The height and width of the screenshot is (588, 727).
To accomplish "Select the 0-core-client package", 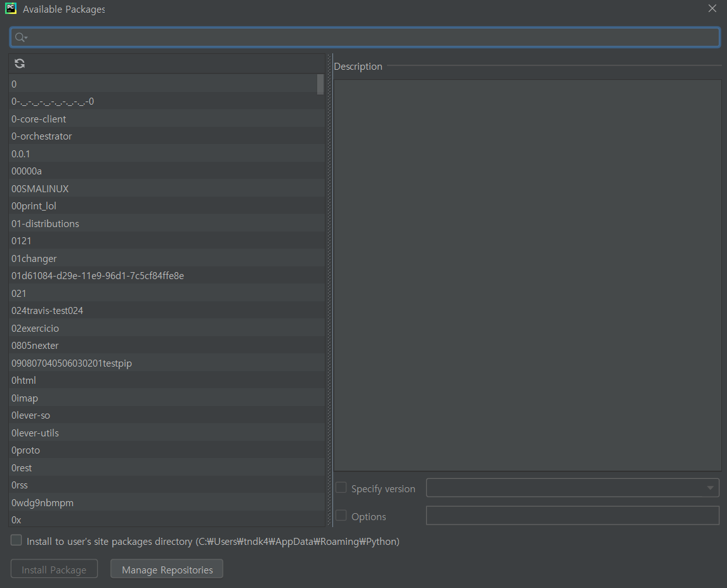I will tap(39, 119).
